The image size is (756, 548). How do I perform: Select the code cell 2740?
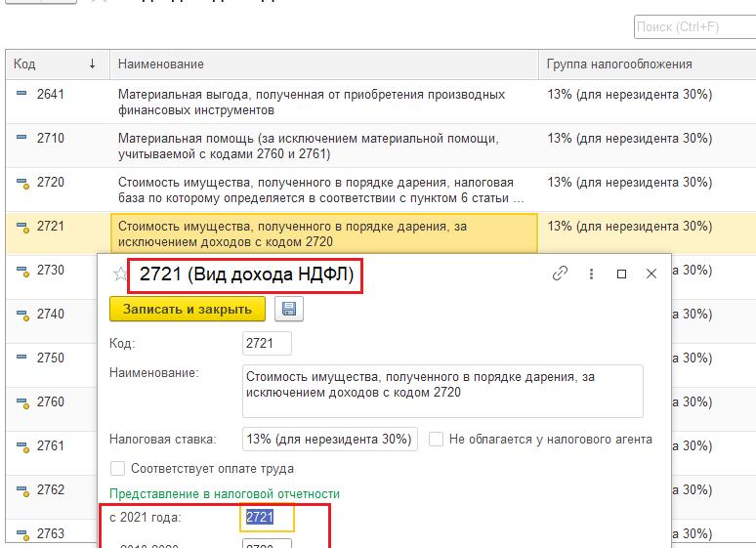point(51,314)
